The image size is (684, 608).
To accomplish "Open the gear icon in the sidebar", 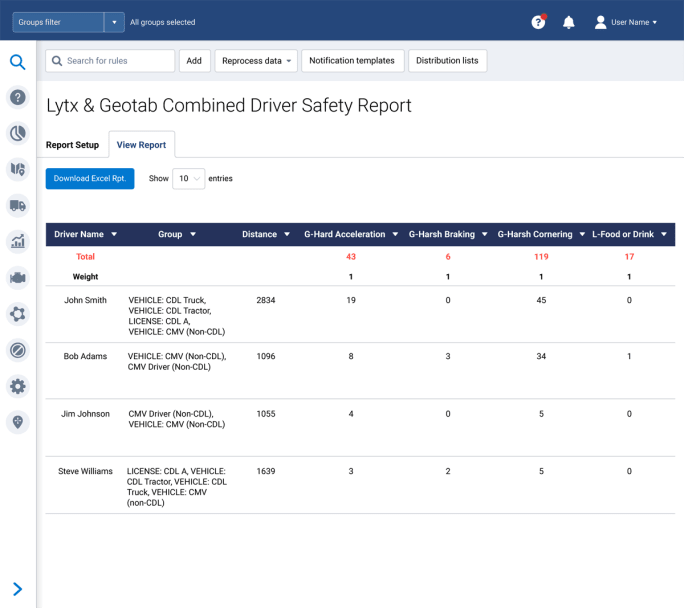I will click(17, 386).
